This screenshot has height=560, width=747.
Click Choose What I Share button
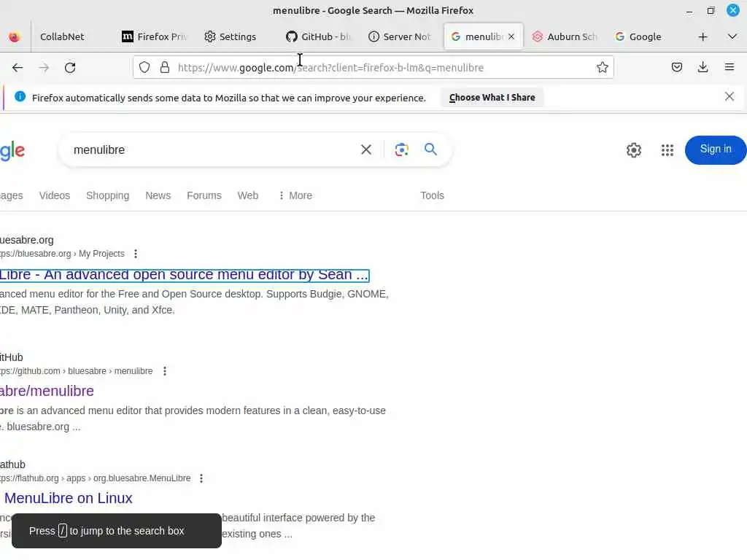(x=492, y=97)
